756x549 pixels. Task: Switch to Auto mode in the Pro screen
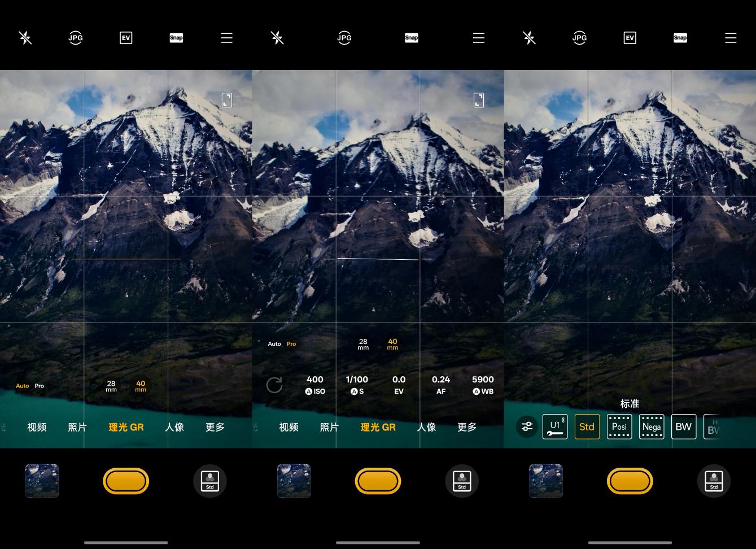pos(274,343)
